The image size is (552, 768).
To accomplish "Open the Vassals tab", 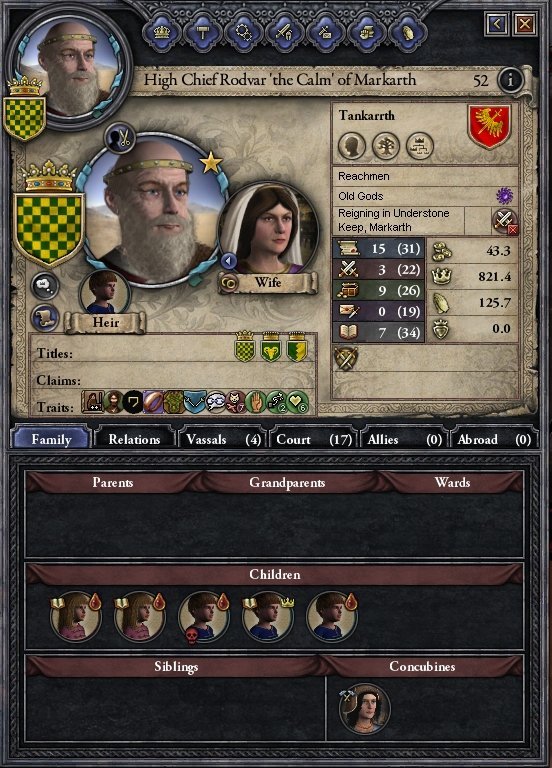I will [223, 439].
